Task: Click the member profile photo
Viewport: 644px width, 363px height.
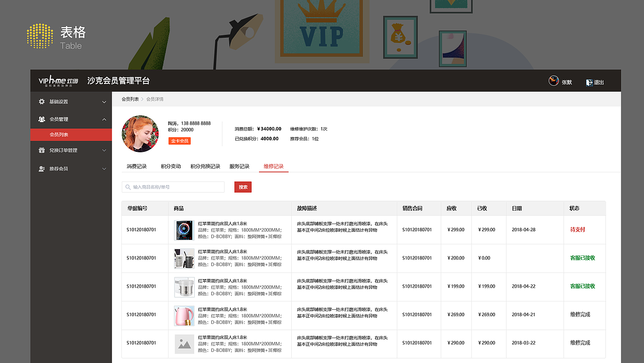Action: click(x=140, y=133)
